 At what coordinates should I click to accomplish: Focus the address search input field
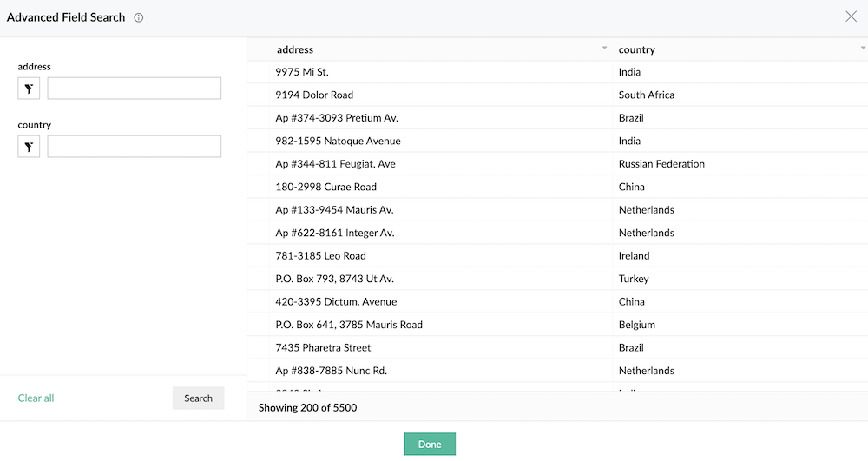click(135, 89)
